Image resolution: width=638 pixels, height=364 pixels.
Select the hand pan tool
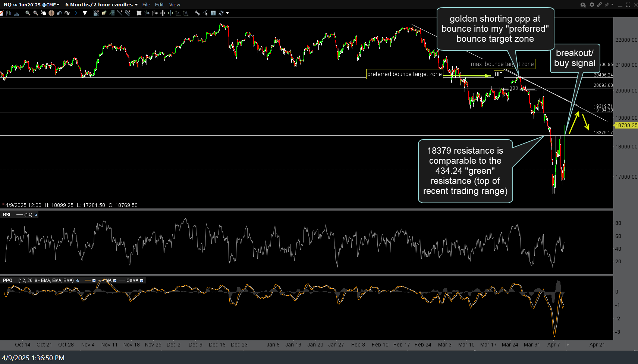tap(44, 13)
